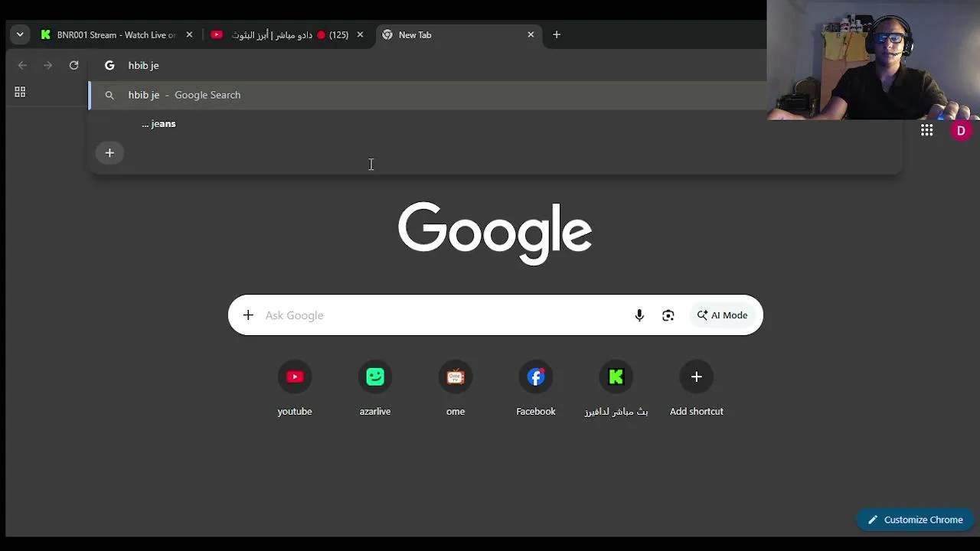The image size is (980, 551).
Task: Click the plus icon in search box
Action: tap(248, 315)
